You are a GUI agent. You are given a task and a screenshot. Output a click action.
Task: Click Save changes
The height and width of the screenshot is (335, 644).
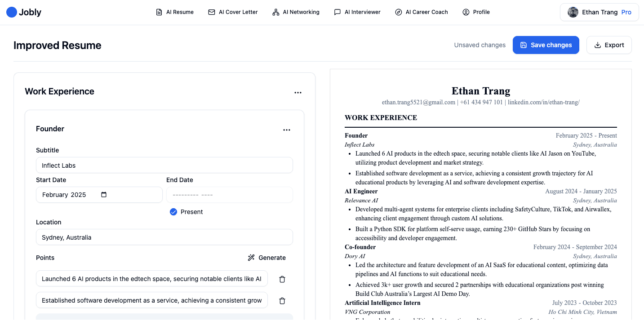click(546, 45)
